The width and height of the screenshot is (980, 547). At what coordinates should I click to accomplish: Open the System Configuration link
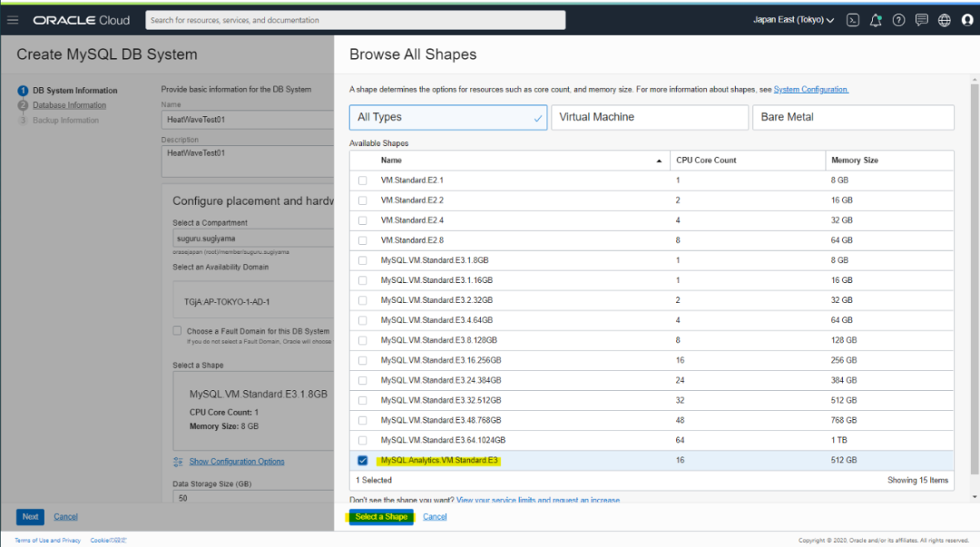tap(810, 90)
